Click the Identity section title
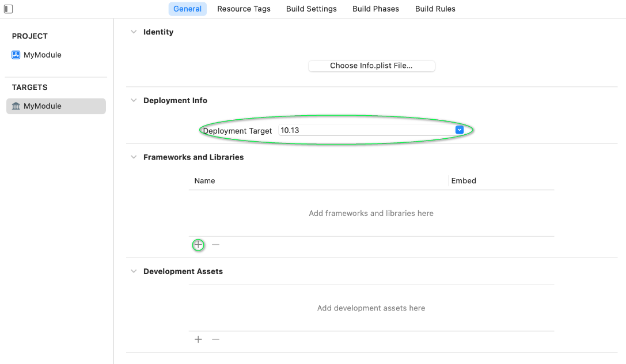Image resolution: width=626 pixels, height=364 pixels. pyautogui.click(x=158, y=32)
